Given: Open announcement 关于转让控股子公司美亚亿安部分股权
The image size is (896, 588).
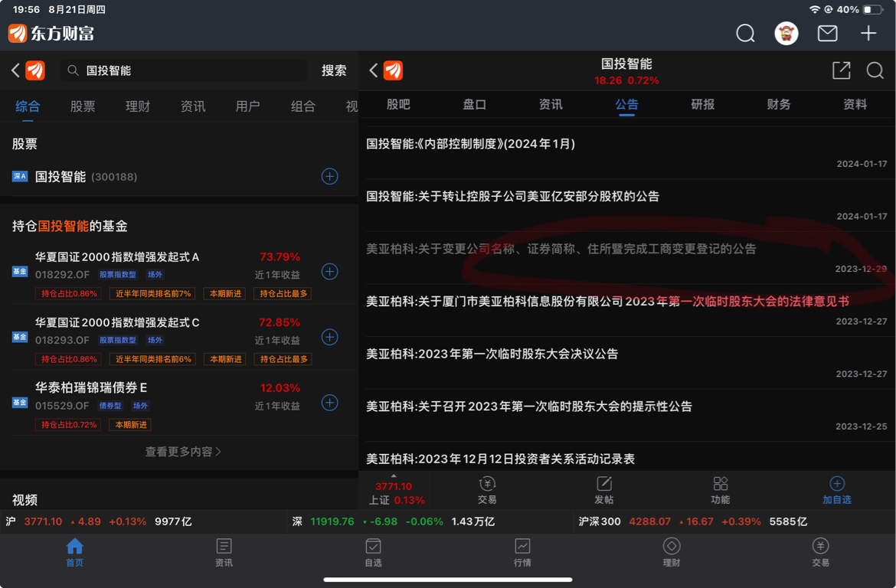Looking at the screenshot, I should point(627,205).
